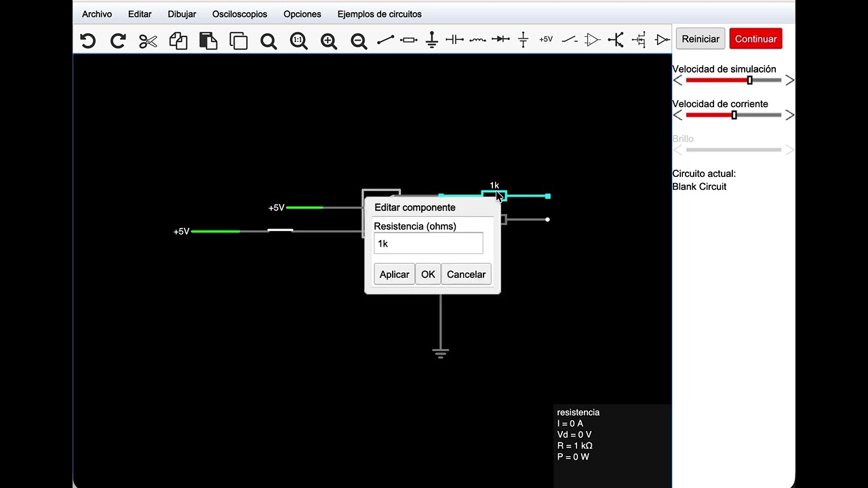Click the zoom out minus magnifier
The width and height of the screenshot is (868, 488).
[359, 41]
